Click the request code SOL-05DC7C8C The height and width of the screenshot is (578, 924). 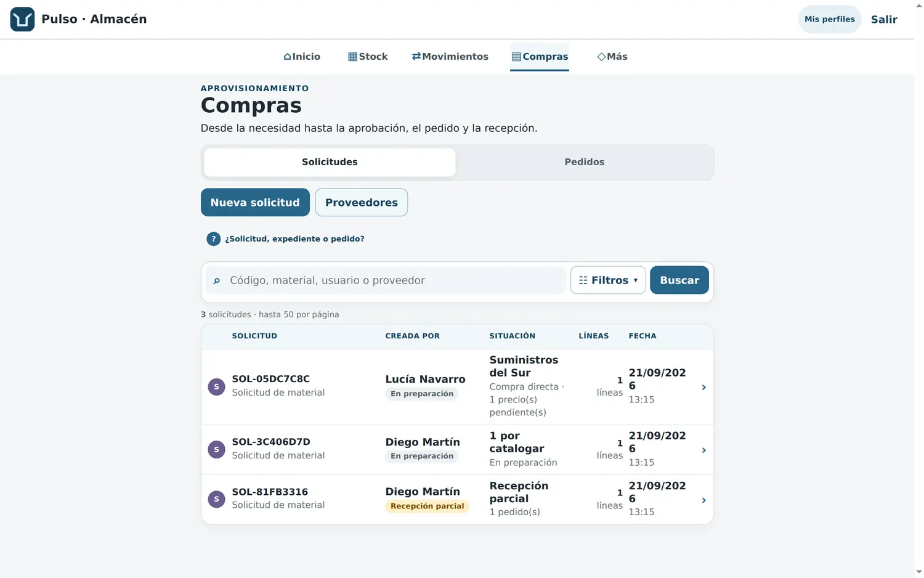[270, 379]
